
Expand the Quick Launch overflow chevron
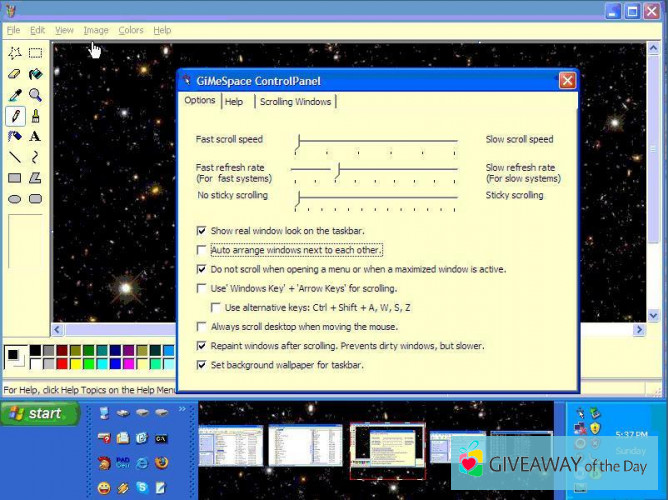pyautogui.click(x=182, y=409)
